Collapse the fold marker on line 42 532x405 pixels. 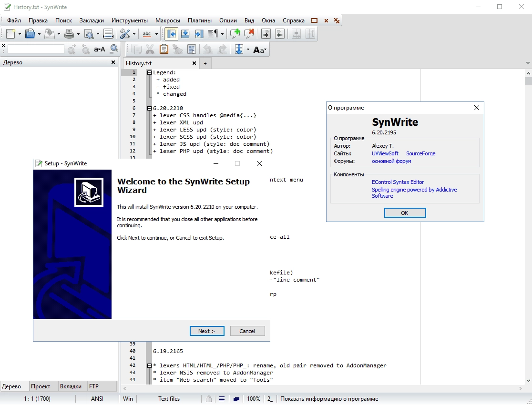point(149,365)
